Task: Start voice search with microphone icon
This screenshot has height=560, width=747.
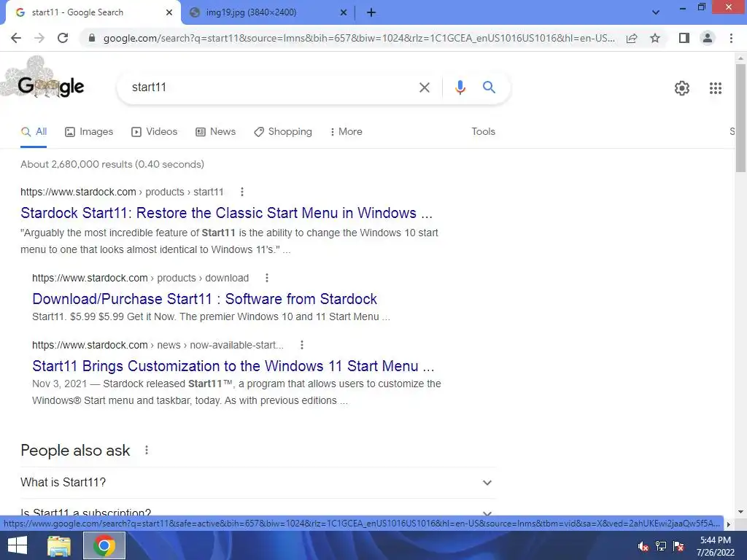Action: 460,87
